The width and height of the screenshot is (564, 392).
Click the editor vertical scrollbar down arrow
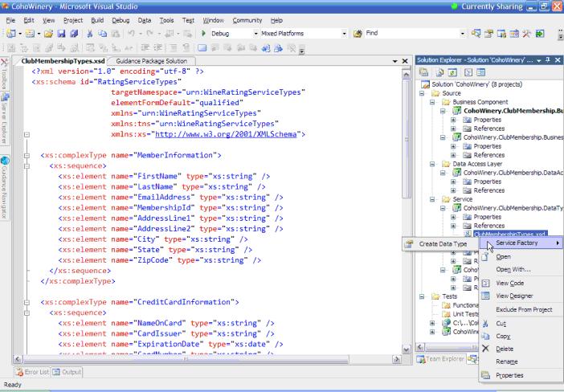click(x=407, y=349)
